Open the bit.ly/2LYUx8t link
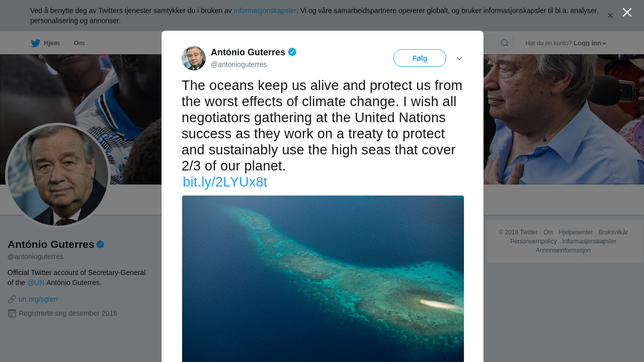This screenshot has width=644, height=362. click(225, 182)
